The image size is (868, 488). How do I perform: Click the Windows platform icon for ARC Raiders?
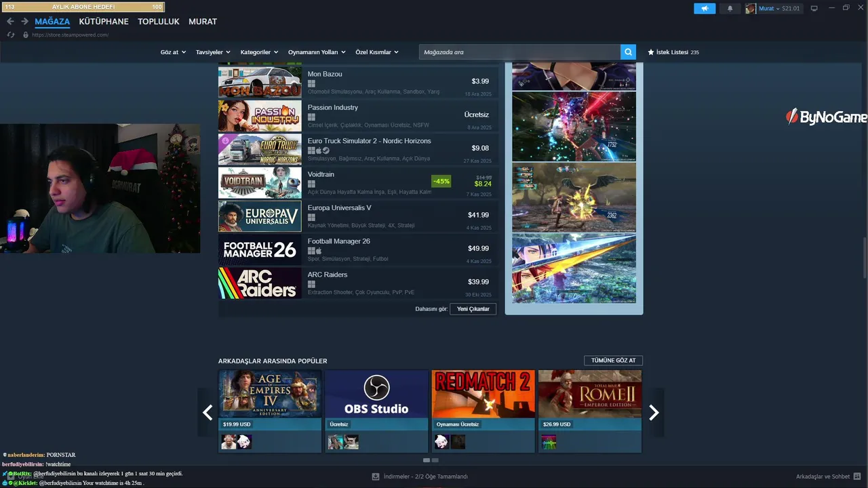311,284
